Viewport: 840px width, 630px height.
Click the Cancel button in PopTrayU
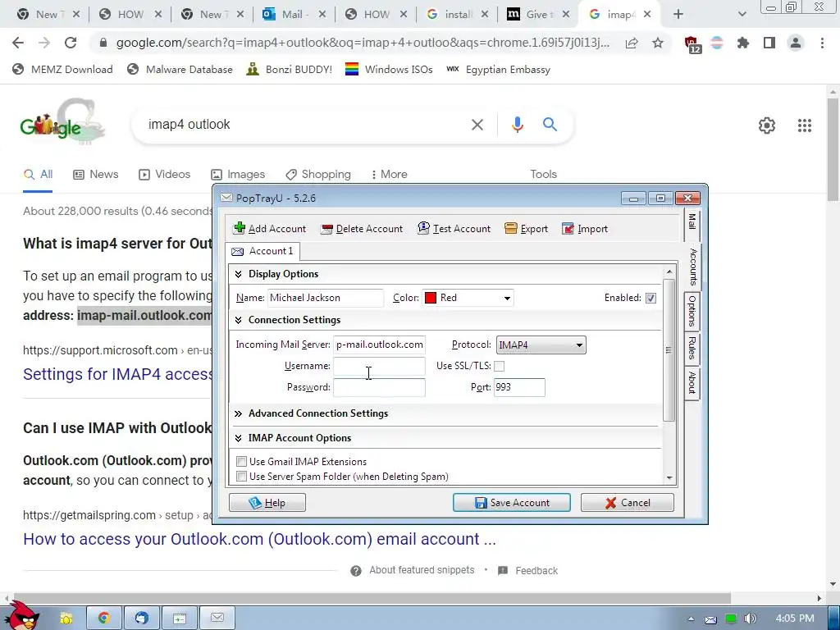click(x=628, y=503)
